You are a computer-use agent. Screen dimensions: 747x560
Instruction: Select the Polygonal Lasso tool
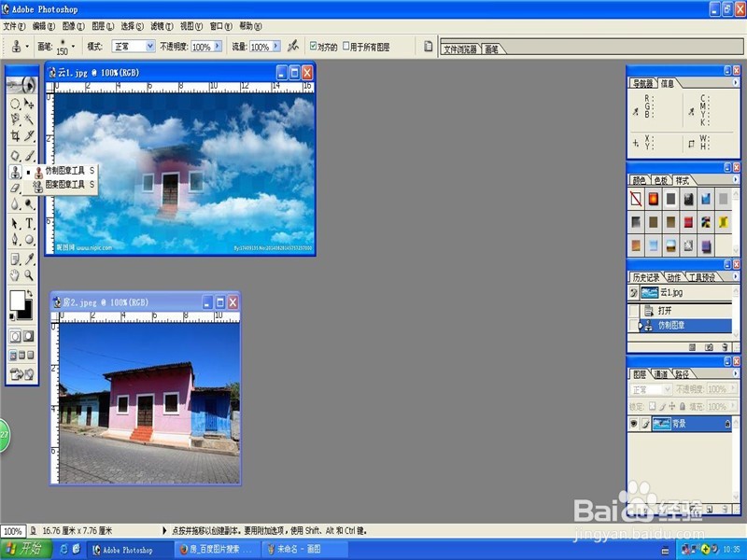point(15,119)
